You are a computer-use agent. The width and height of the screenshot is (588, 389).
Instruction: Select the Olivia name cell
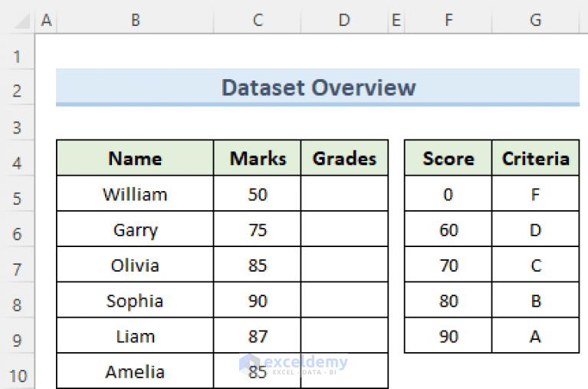(135, 265)
